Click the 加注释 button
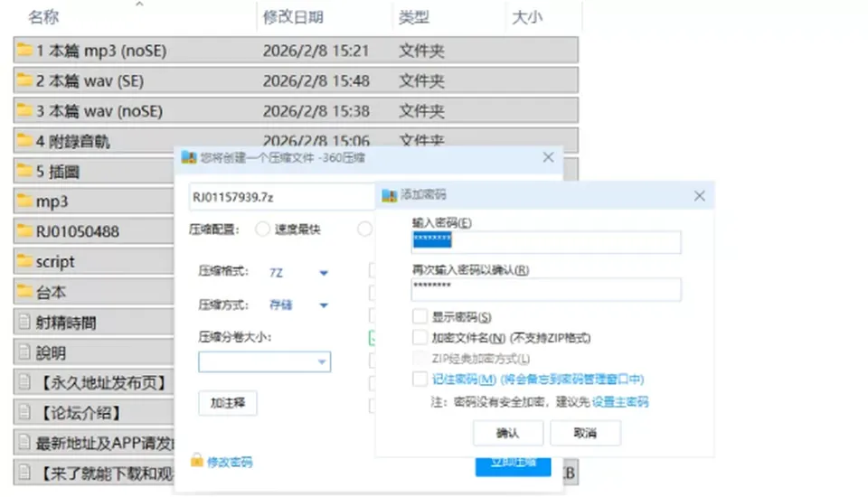Image resolution: width=868 pixels, height=497 pixels. tap(228, 403)
